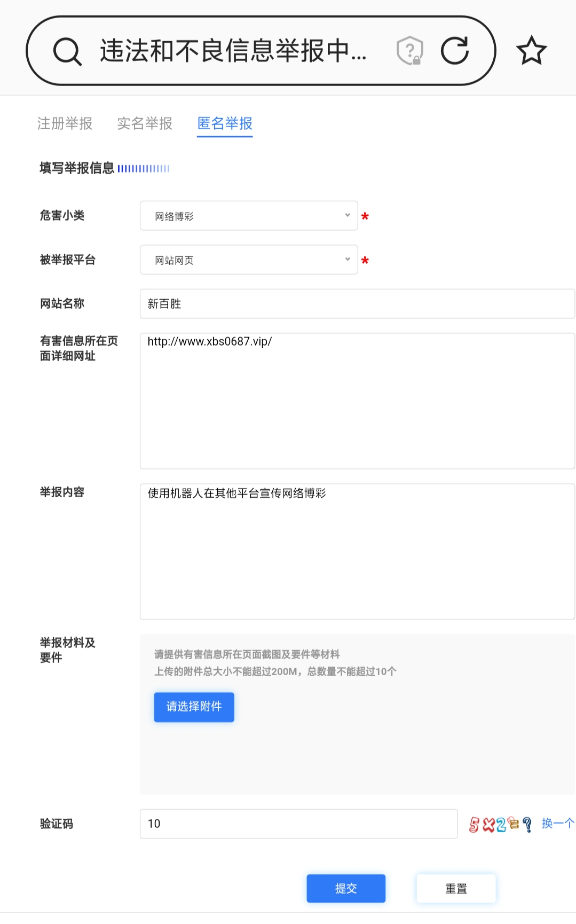
Task: Click the 网站名称 input field
Action: (x=357, y=304)
